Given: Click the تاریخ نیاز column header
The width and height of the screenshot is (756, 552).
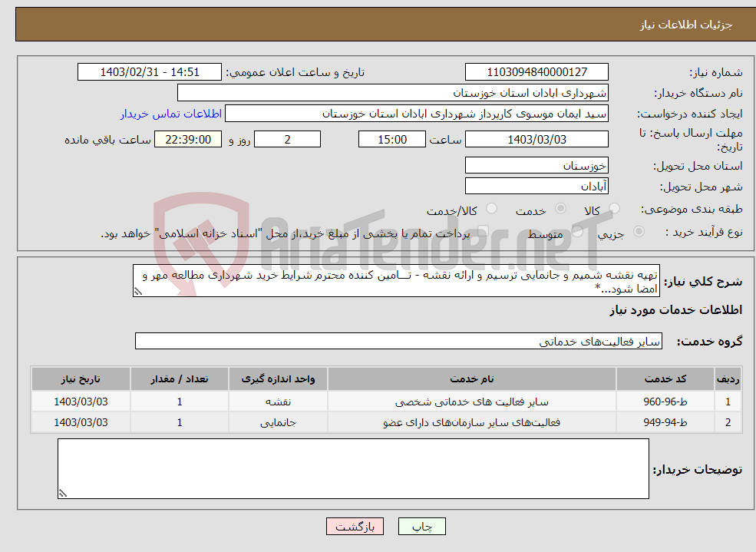Looking at the screenshot, I should (x=81, y=379).
